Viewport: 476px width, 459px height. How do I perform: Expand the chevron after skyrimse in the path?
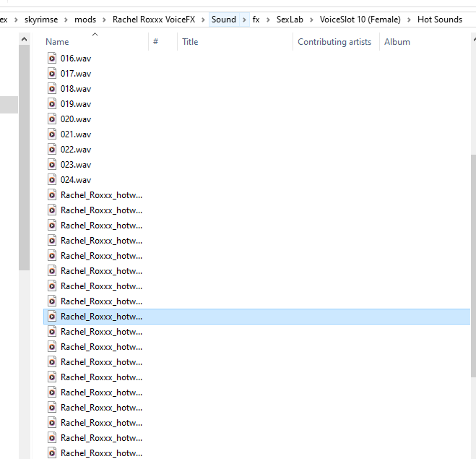coord(66,20)
